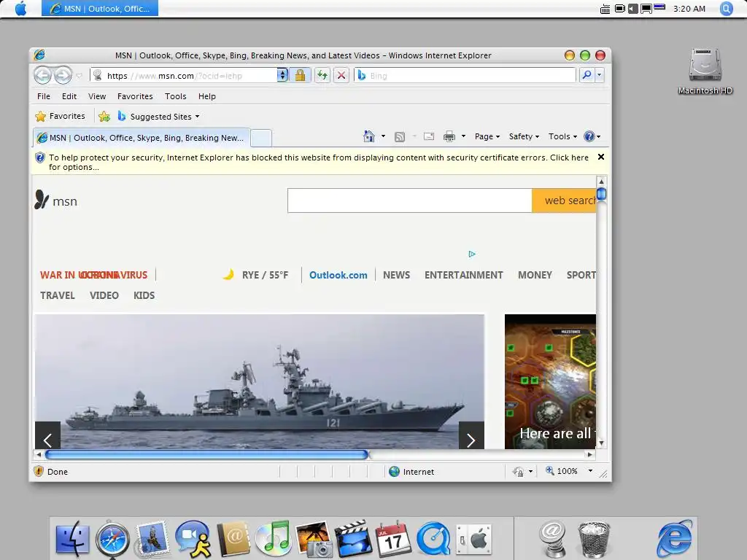Open the Favorites menu
747x560 pixels.
135,96
